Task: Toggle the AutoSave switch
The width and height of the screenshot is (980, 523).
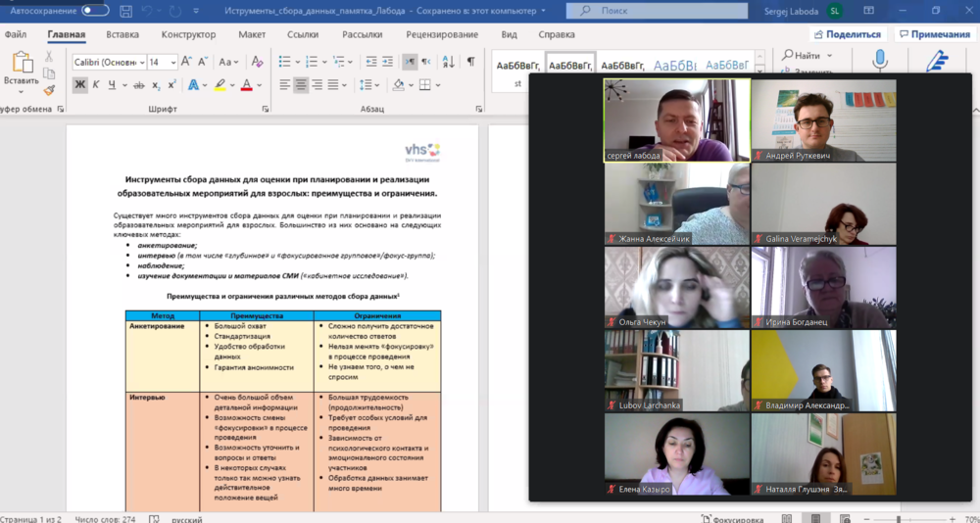Action: click(x=95, y=11)
